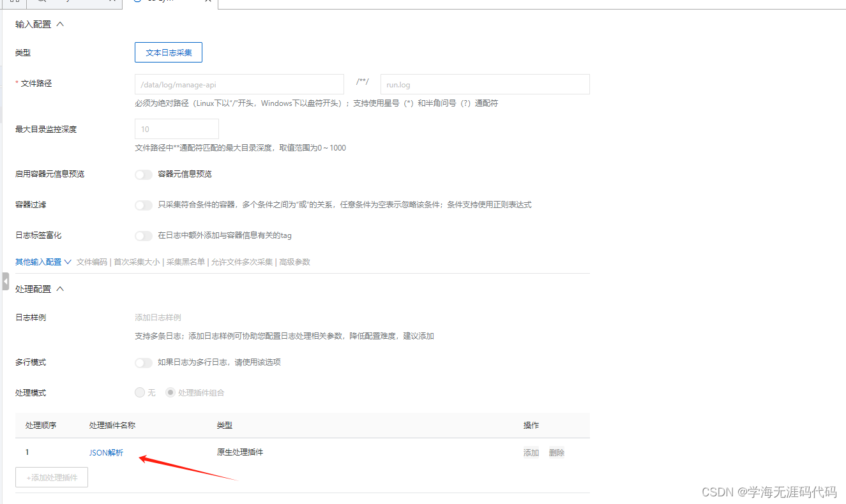Click 删除 in the JSON解析 row
Viewport: 846px width, 504px height.
pyautogui.click(x=557, y=453)
